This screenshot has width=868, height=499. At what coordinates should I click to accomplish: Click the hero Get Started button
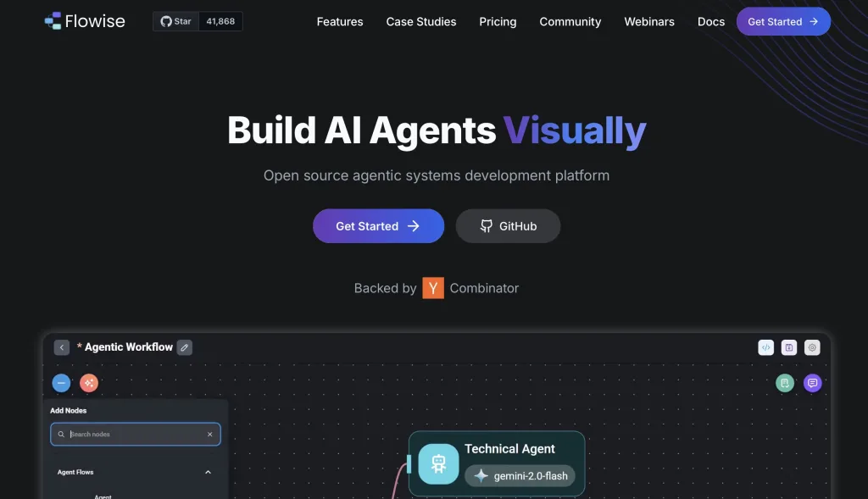(378, 225)
